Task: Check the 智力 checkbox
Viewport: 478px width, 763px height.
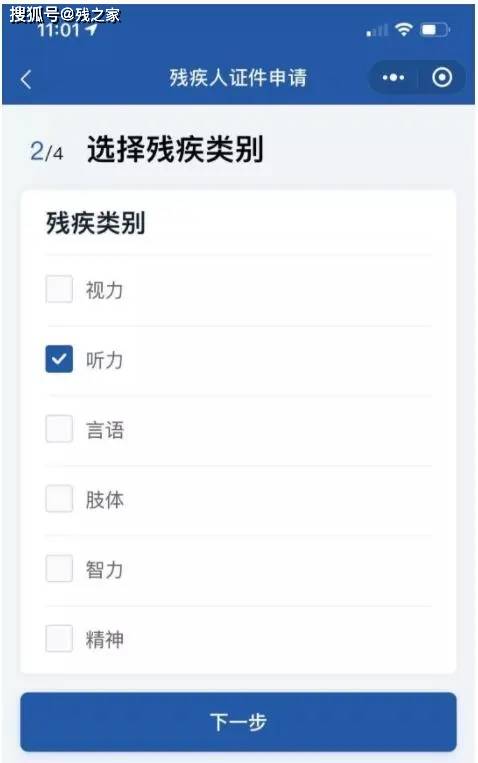Action: pos(59,568)
